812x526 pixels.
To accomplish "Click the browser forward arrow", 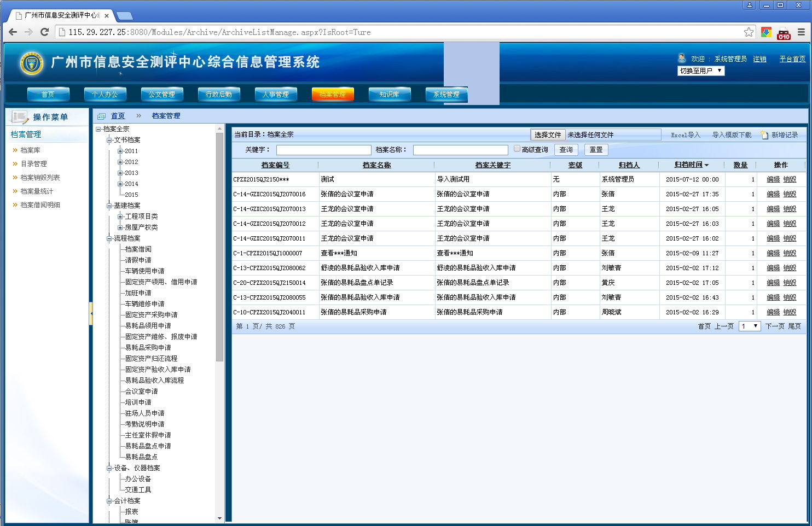I will (x=28, y=32).
